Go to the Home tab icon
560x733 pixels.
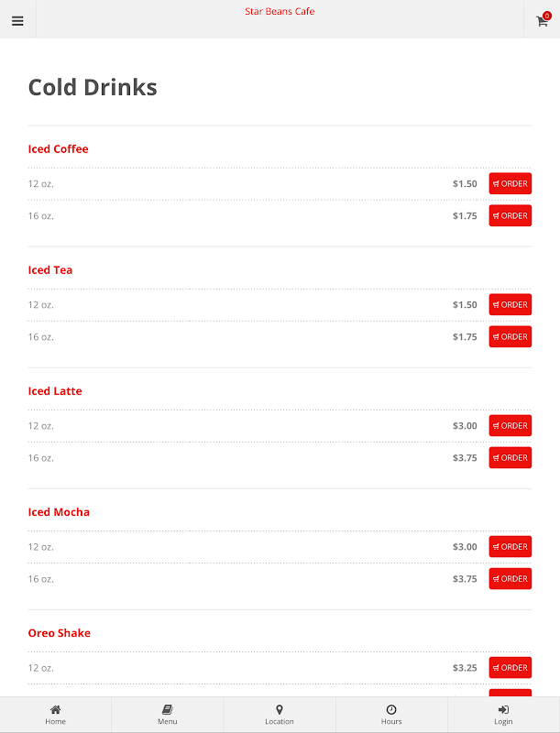point(56,709)
